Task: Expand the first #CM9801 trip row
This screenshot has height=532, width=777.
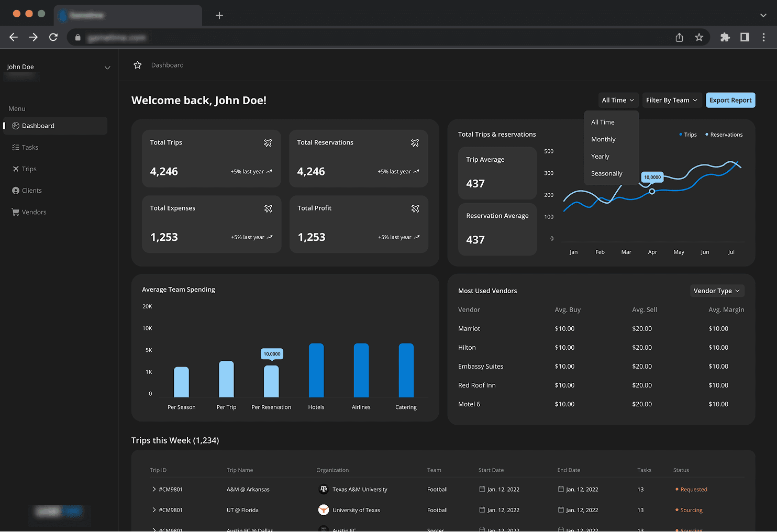Action: click(154, 489)
